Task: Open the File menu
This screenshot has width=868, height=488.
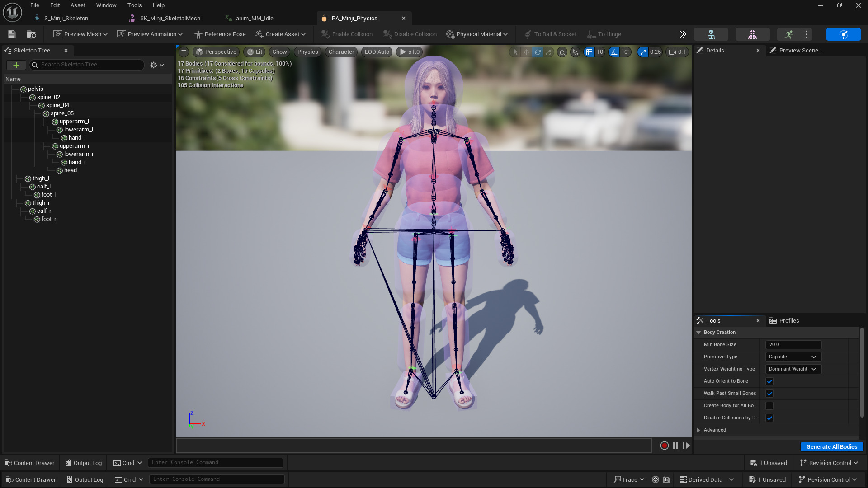Action: pos(35,5)
